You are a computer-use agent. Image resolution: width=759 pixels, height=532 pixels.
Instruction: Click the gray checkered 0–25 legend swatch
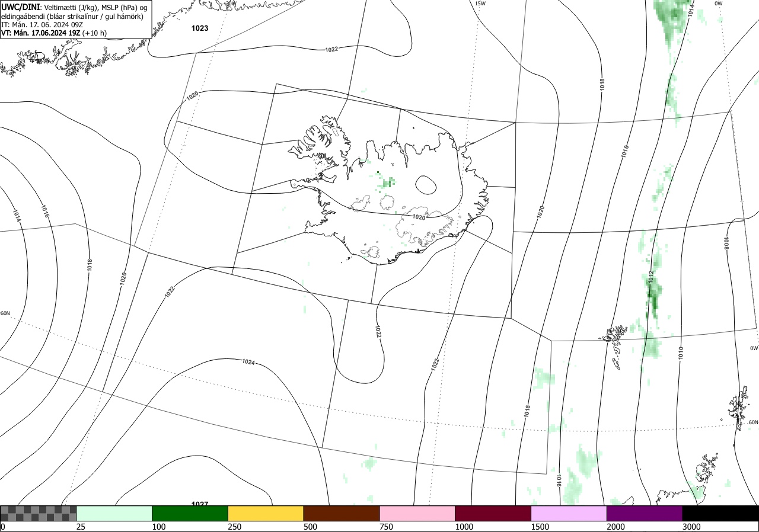[39, 513]
